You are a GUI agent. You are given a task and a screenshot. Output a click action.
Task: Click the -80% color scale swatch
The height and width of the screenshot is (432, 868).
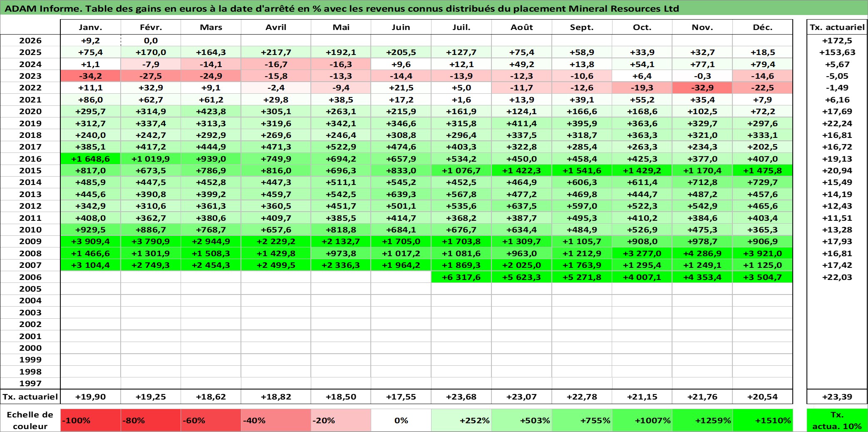click(x=151, y=420)
